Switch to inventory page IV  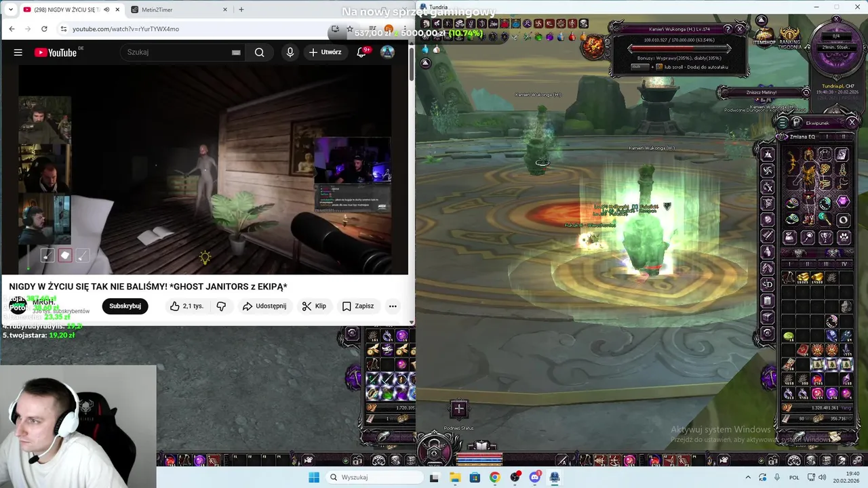[844, 264]
